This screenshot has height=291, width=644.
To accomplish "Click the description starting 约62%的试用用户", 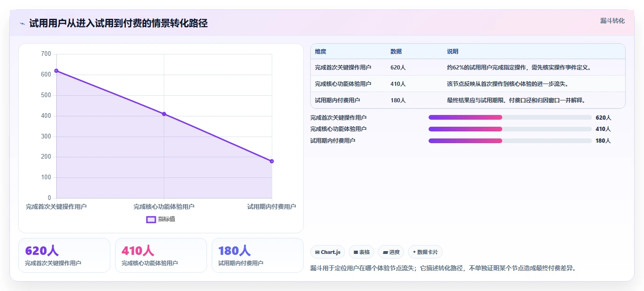I will coord(519,68).
